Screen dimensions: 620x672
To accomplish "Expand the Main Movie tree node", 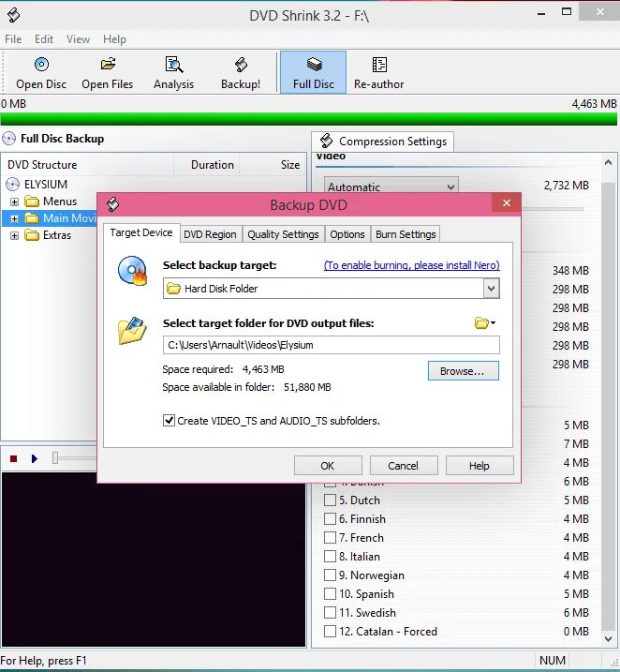I will point(14,218).
